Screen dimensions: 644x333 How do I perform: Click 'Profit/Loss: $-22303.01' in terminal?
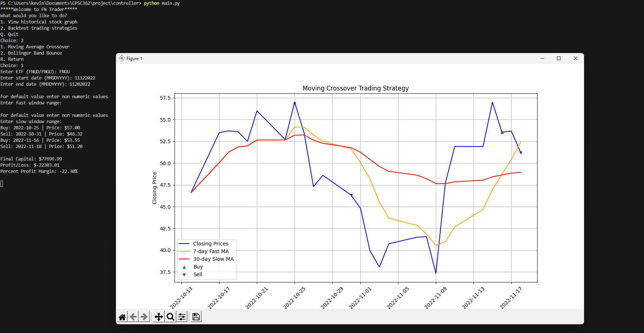(x=30, y=165)
